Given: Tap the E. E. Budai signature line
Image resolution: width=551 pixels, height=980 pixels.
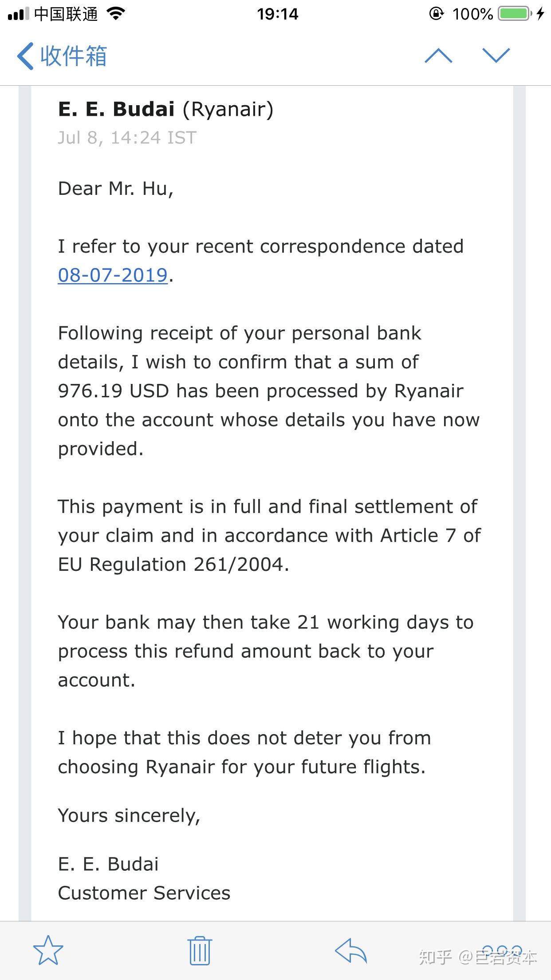Looking at the screenshot, I should pyautogui.click(x=108, y=864).
